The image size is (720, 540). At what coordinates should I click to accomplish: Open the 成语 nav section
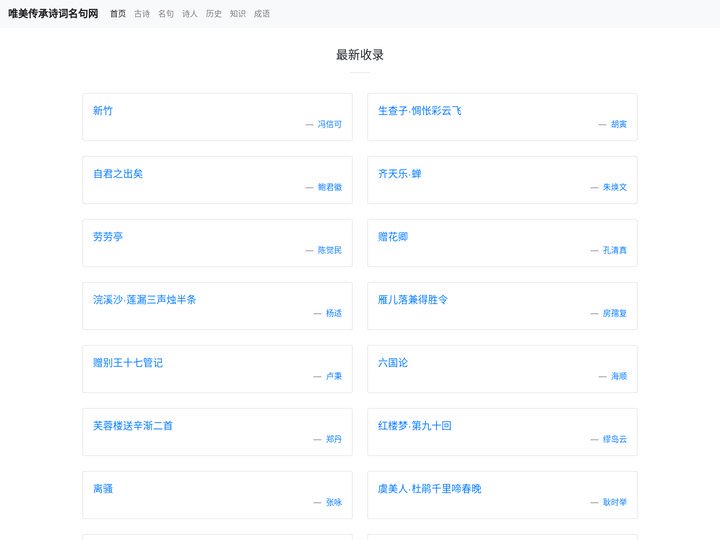(262, 14)
